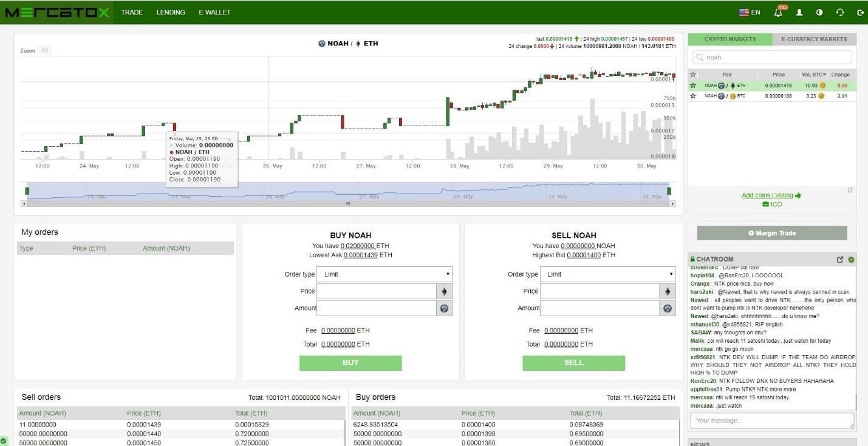Viewport: 868px width, 446px height.
Task: Open the notifications bell icon
Action: 779,12
